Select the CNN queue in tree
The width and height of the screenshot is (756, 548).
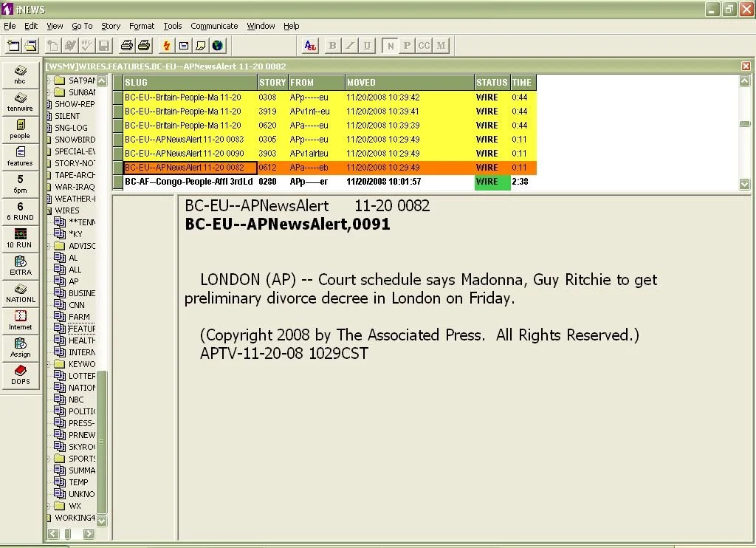(x=77, y=305)
